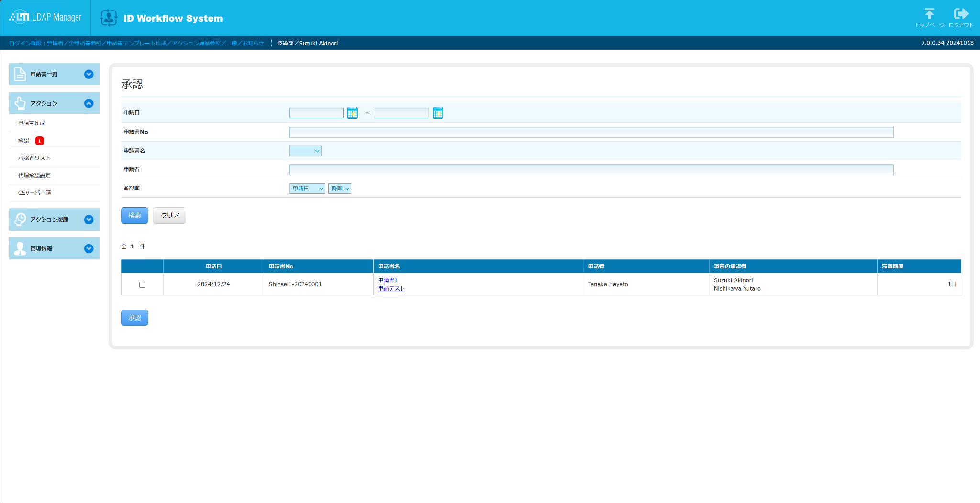Click the 承認 button below the table
Screen dimensions: 980x503
click(x=134, y=318)
